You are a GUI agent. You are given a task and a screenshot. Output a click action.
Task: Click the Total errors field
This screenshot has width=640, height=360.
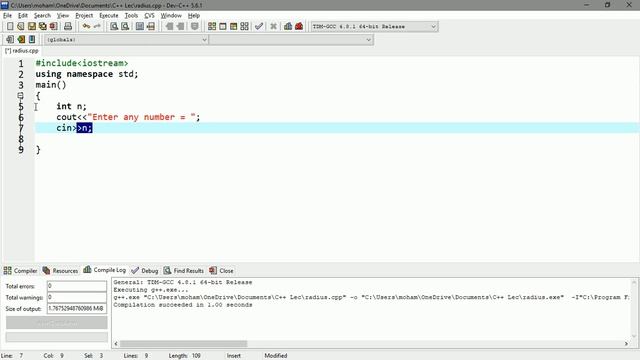pos(77,286)
